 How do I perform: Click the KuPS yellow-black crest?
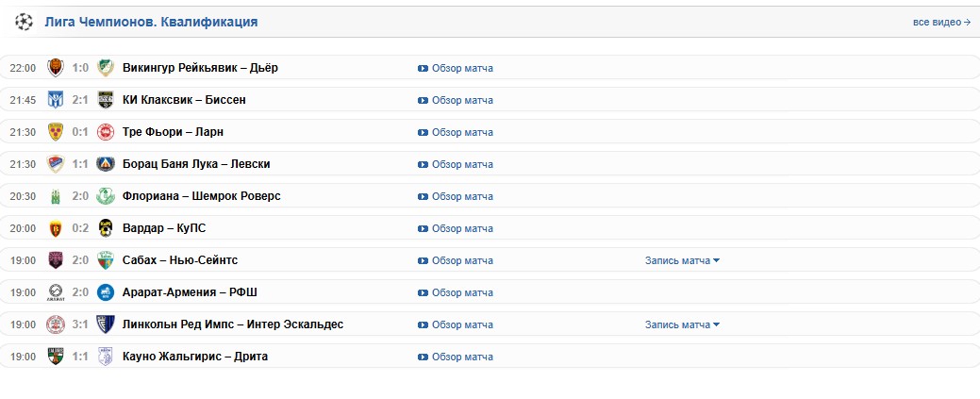[x=106, y=228]
